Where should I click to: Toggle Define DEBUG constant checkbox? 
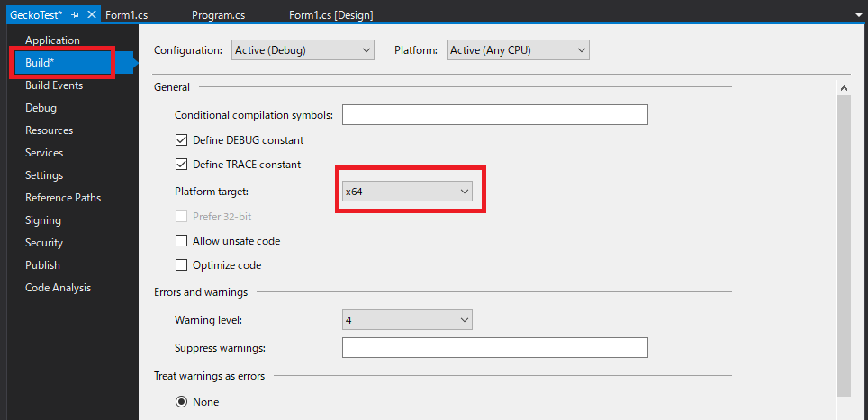pos(182,139)
